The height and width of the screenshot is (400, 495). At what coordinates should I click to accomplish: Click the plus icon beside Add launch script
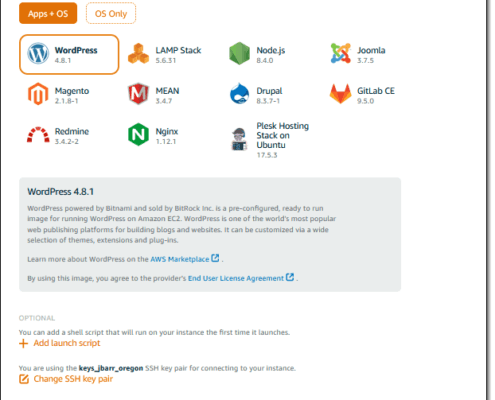(23, 343)
